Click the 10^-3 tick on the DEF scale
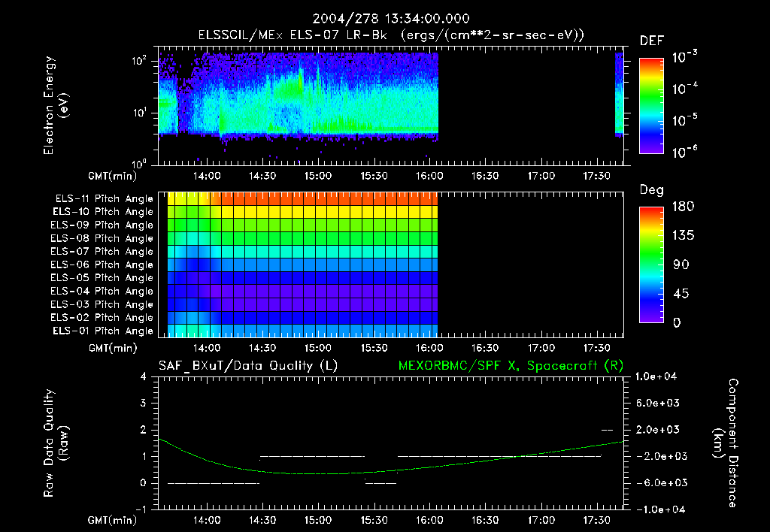This screenshot has width=770, height=532. point(685,57)
